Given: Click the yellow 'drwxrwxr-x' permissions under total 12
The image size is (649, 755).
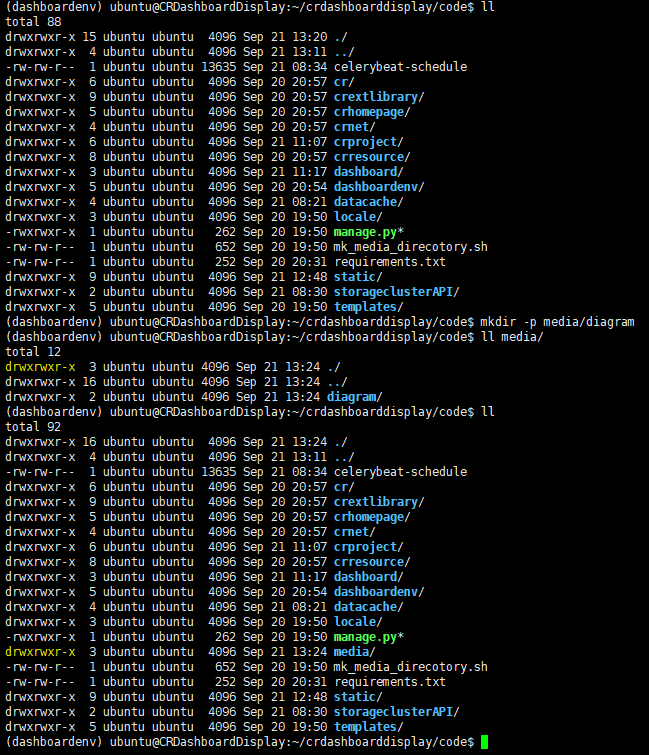Looking at the screenshot, I should coord(40,366).
